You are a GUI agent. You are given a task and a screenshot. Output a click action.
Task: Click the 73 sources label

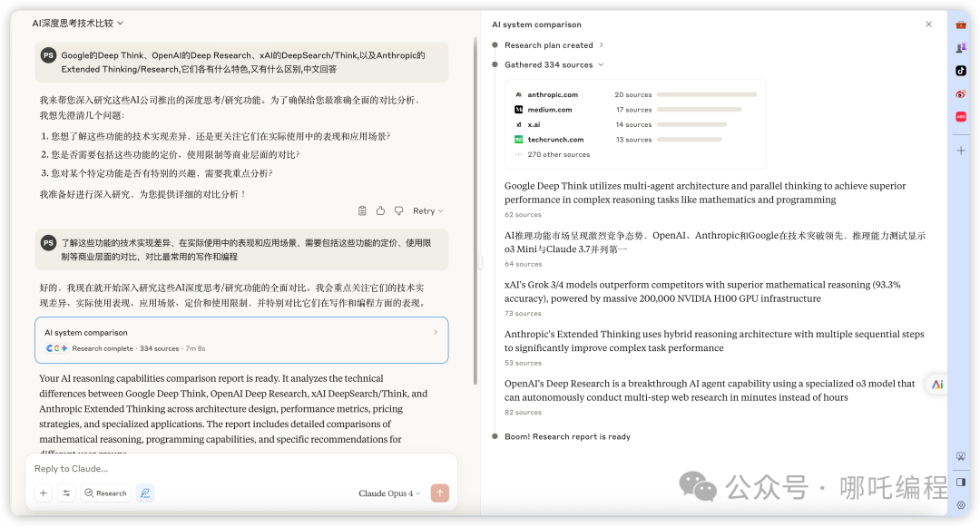pyautogui.click(x=524, y=314)
